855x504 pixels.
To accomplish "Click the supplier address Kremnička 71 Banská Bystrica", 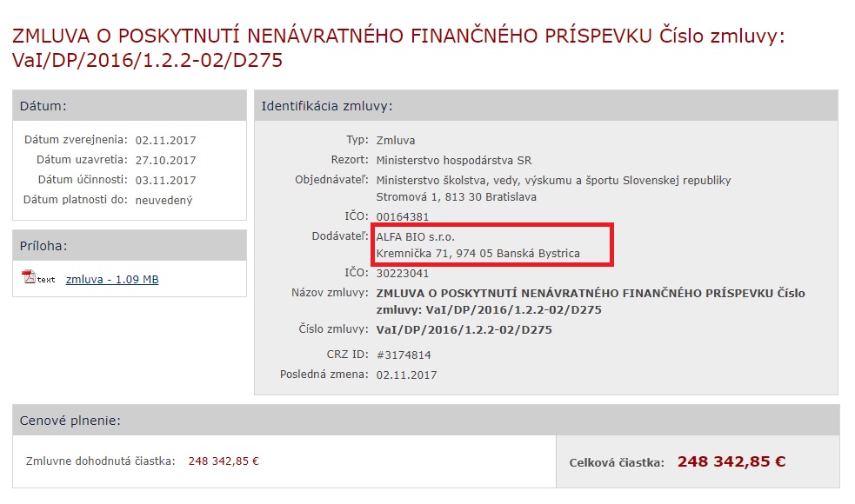I will tap(478, 254).
